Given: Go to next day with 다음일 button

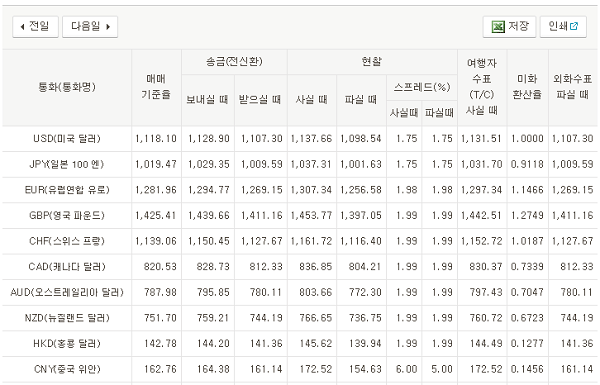Looking at the screenshot, I should tap(90, 27).
